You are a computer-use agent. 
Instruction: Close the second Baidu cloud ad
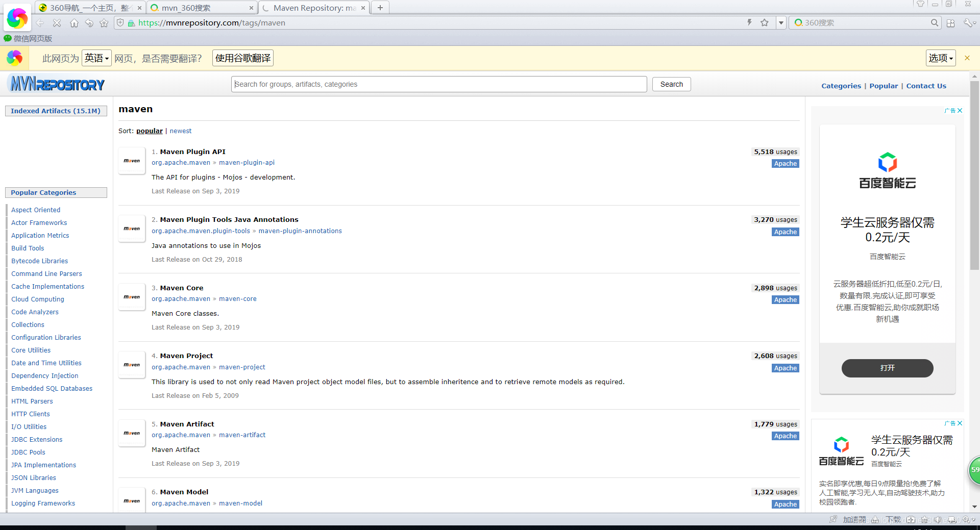pyautogui.click(x=960, y=423)
